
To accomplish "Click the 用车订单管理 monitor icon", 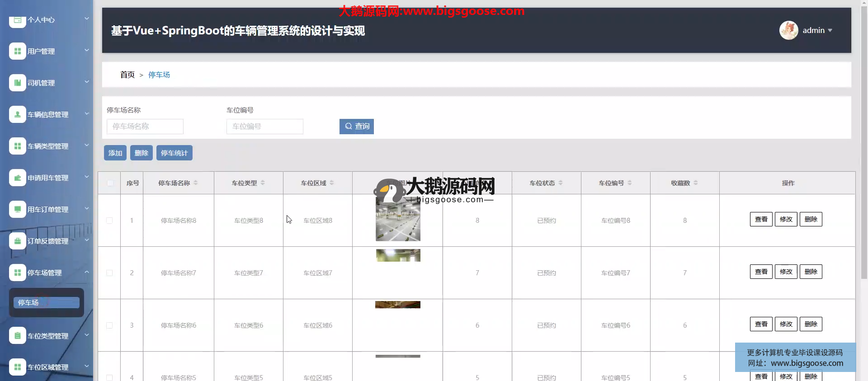I will (x=17, y=210).
